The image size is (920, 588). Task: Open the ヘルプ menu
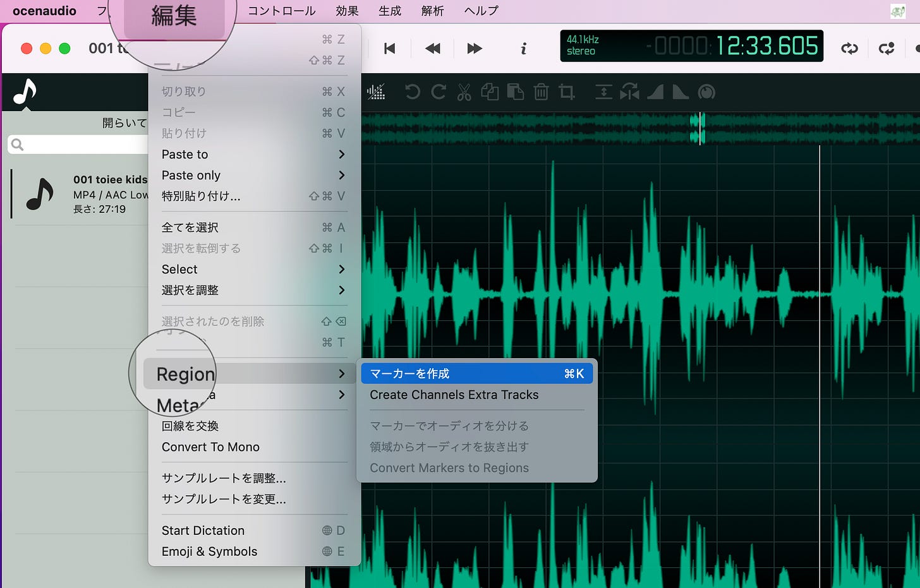tap(481, 11)
